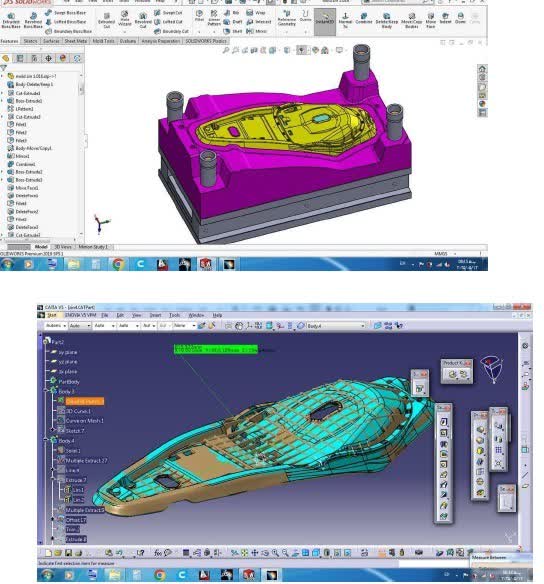Select the Intersect tool in SolidWorks
The image size is (544, 584).
259,22
